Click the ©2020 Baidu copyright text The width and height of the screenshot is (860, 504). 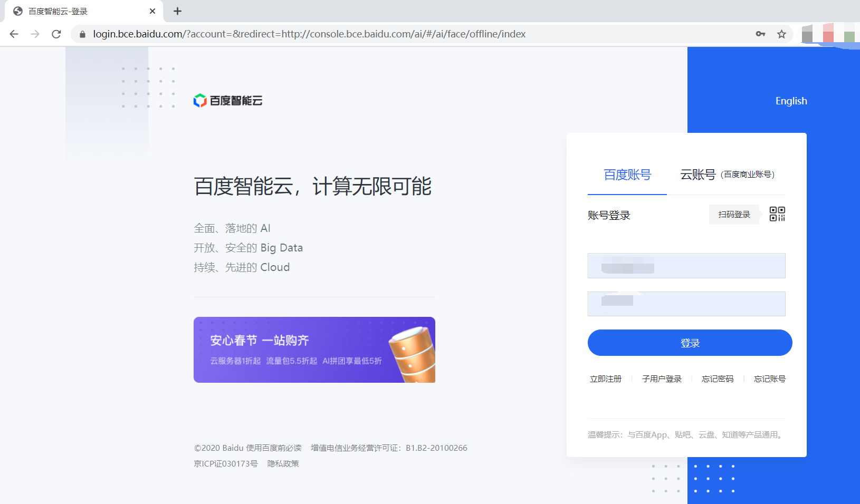tap(219, 448)
